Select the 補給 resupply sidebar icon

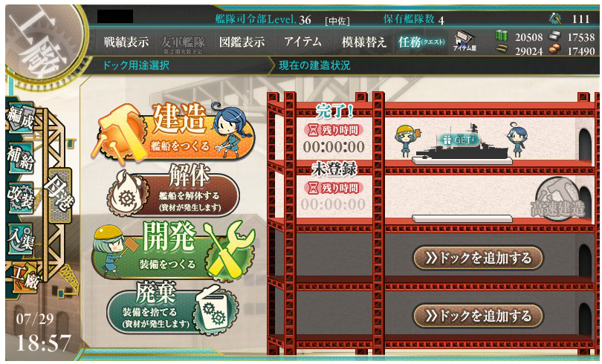pos(21,157)
